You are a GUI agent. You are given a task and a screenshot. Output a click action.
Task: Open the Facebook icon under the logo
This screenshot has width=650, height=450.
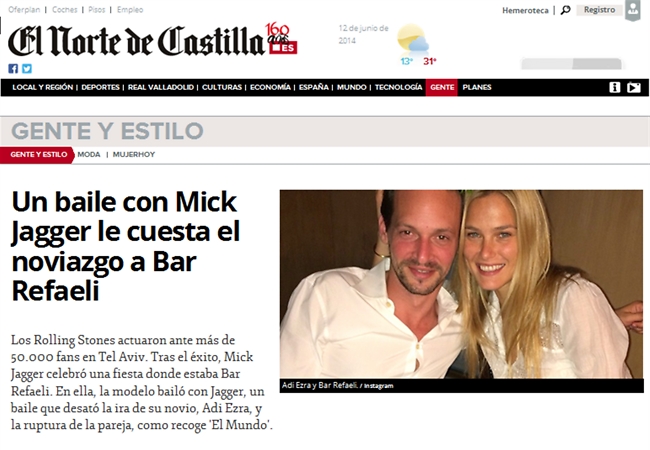click(x=13, y=68)
